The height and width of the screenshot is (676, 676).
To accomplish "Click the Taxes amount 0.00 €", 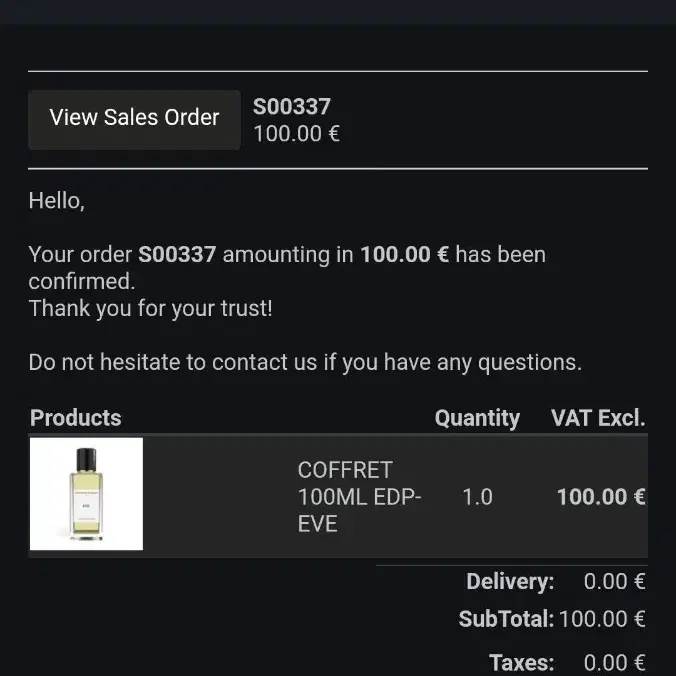I will [614, 663].
